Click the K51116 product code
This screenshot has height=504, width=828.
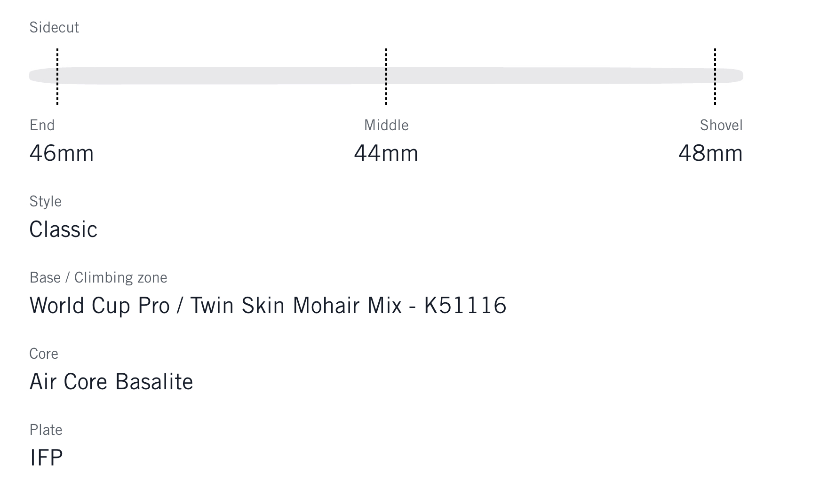[x=465, y=306]
